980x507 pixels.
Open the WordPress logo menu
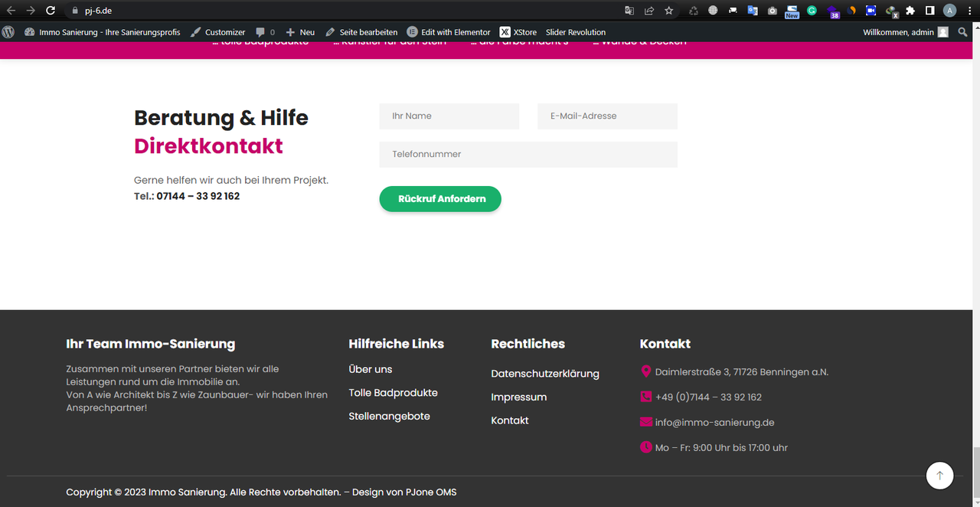pyautogui.click(x=8, y=32)
